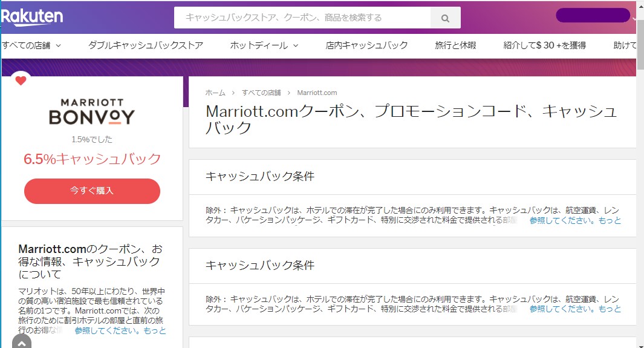Click the 1.5%でした text
The image size is (644, 348).
pos(92,139)
